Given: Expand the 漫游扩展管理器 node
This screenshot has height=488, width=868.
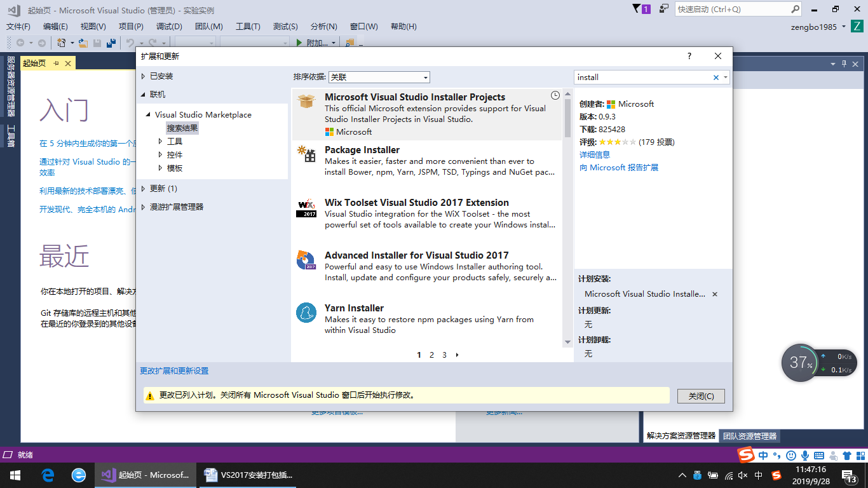Looking at the screenshot, I should coord(143,207).
